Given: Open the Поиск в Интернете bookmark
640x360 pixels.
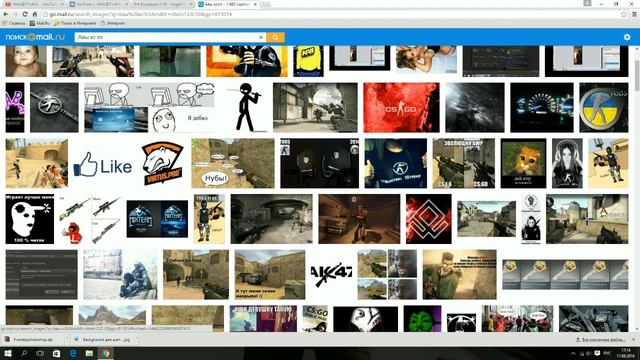Looking at the screenshot, I should point(75,23).
